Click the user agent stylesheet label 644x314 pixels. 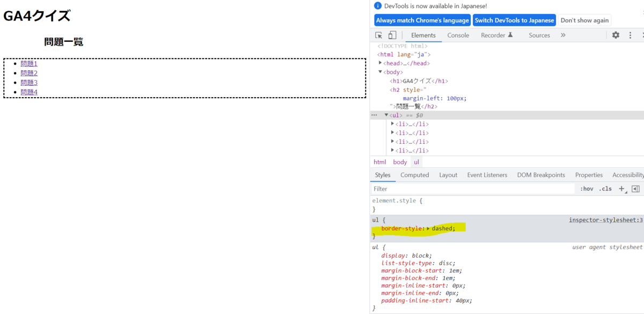607,247
